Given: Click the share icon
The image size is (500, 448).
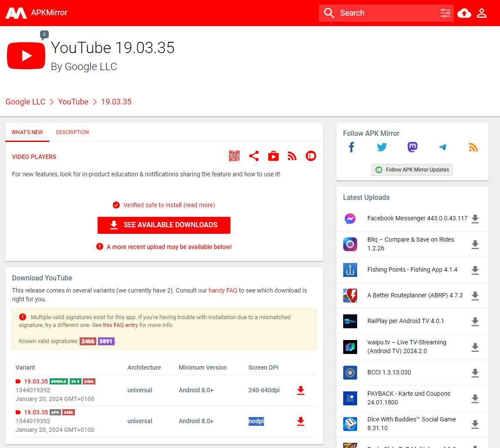Looking at the screenshot, I should (x=254, y=156).
